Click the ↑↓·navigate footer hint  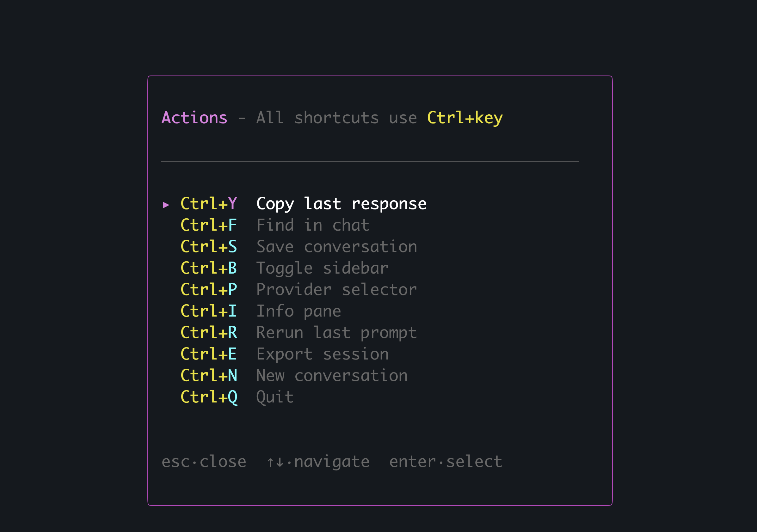[x=318, y=462]
